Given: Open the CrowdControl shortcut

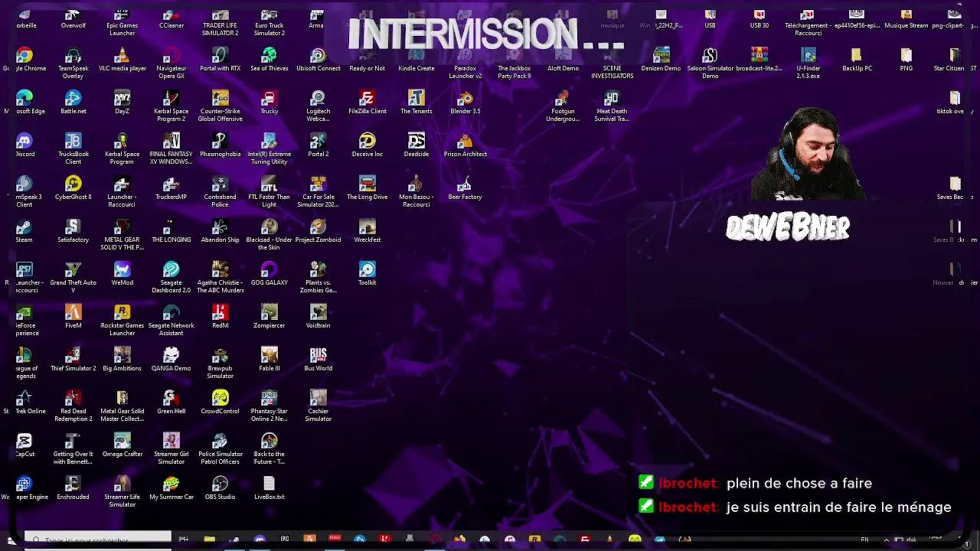Looking at the screenshot, I should [x=220, y=403].
